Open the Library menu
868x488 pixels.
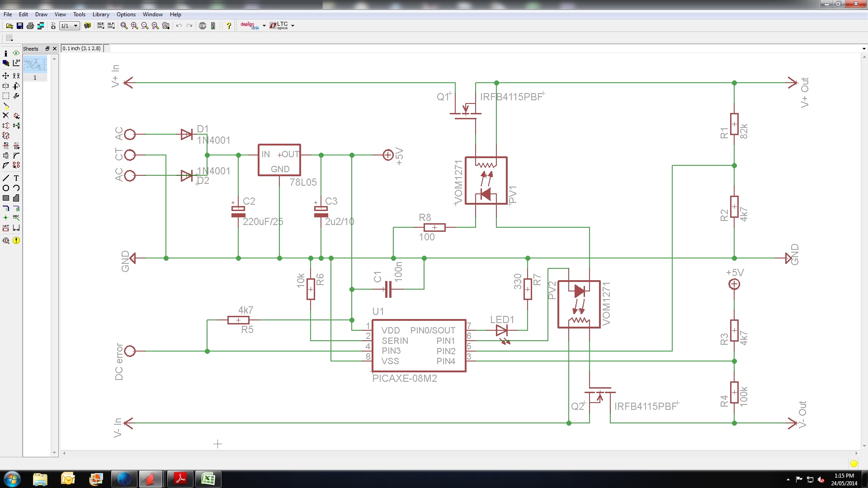click(x=101, y=14)
